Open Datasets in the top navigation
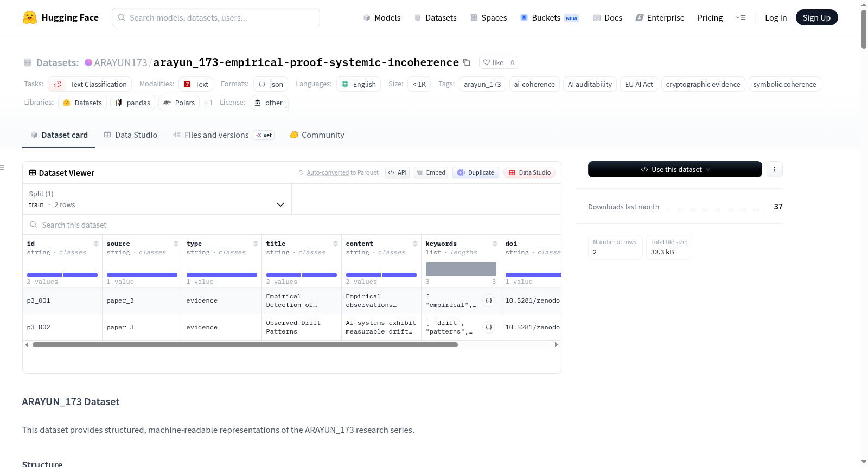 click(435, 17)
